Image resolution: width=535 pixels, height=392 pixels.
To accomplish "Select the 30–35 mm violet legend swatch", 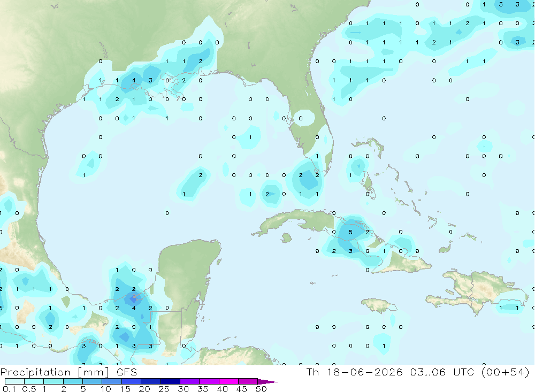I will [190, 381].
